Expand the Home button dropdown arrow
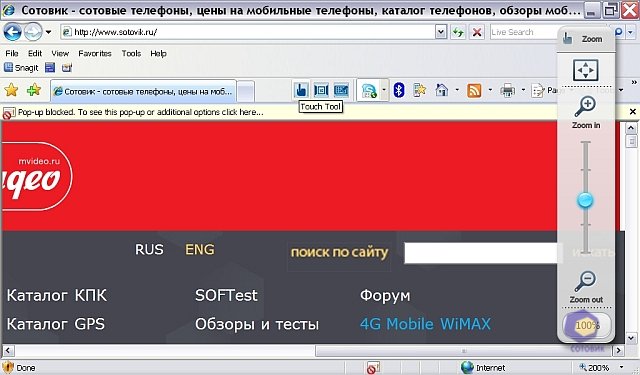 pos(457,90)
